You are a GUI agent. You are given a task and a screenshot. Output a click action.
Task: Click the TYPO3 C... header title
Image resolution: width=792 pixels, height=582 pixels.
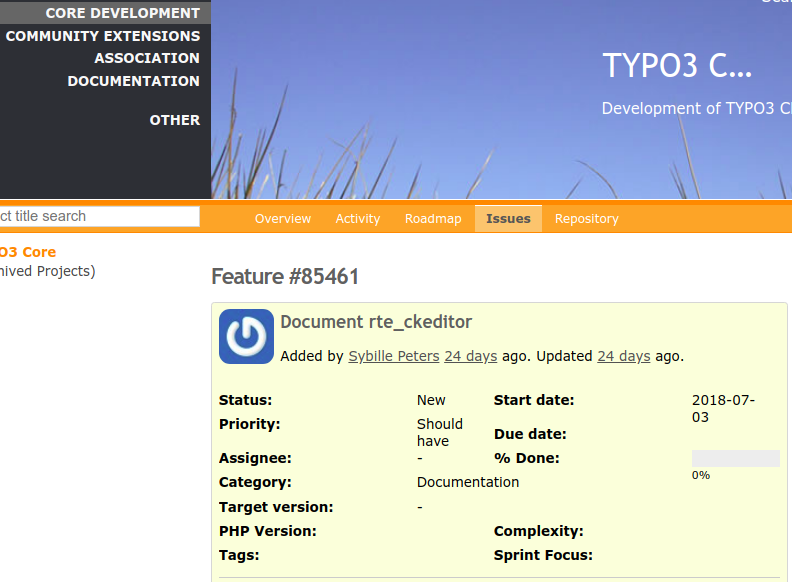click(x=677, y=66)
